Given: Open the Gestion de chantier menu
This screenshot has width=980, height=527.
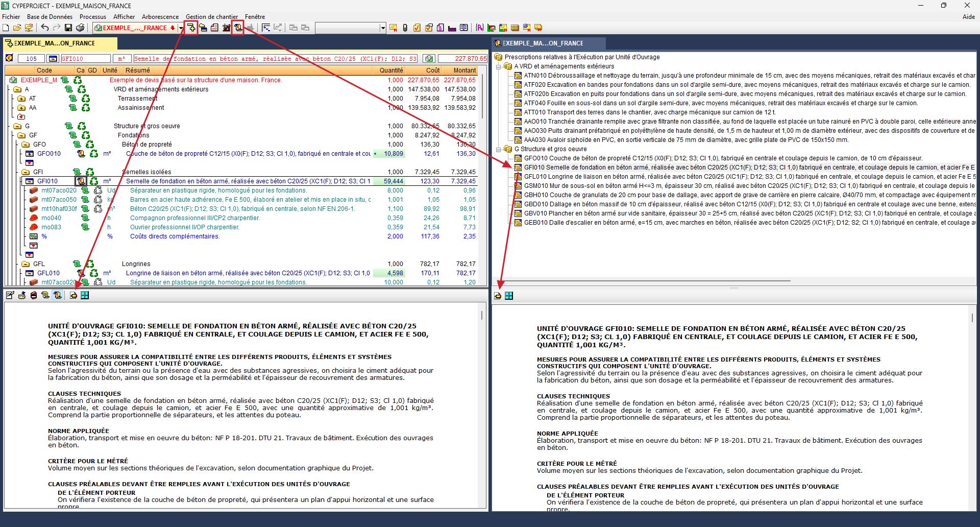Looking at the screenshot, I should pos(212,17).
